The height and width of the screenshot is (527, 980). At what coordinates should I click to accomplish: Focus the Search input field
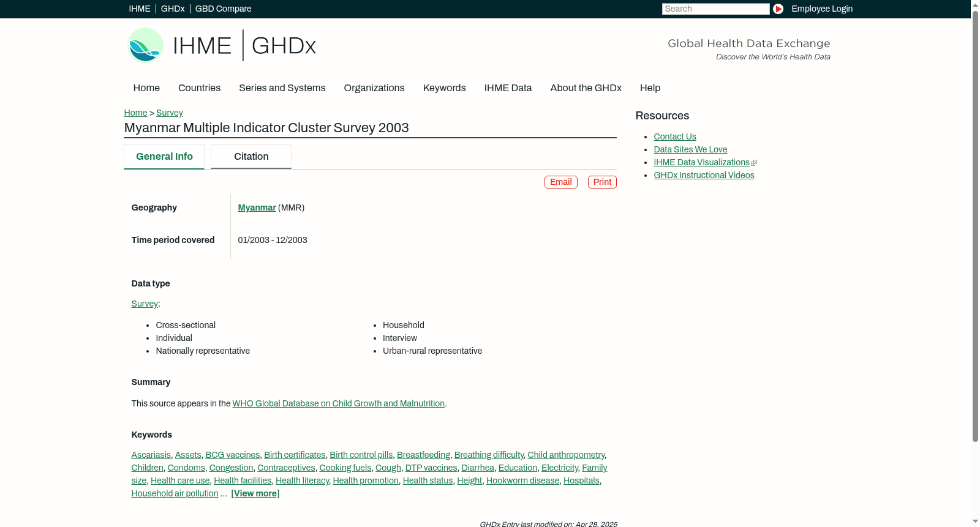coord(715,9)
